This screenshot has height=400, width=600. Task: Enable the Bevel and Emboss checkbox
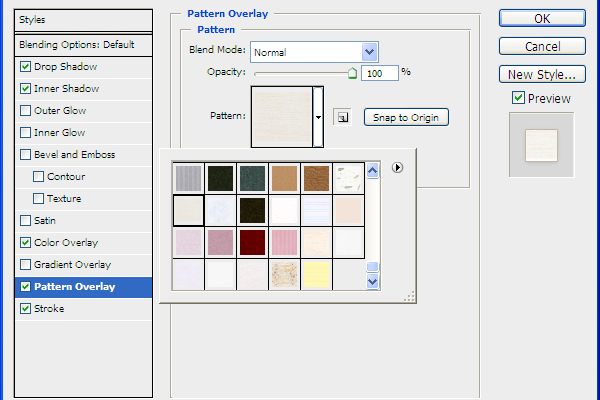25,155
